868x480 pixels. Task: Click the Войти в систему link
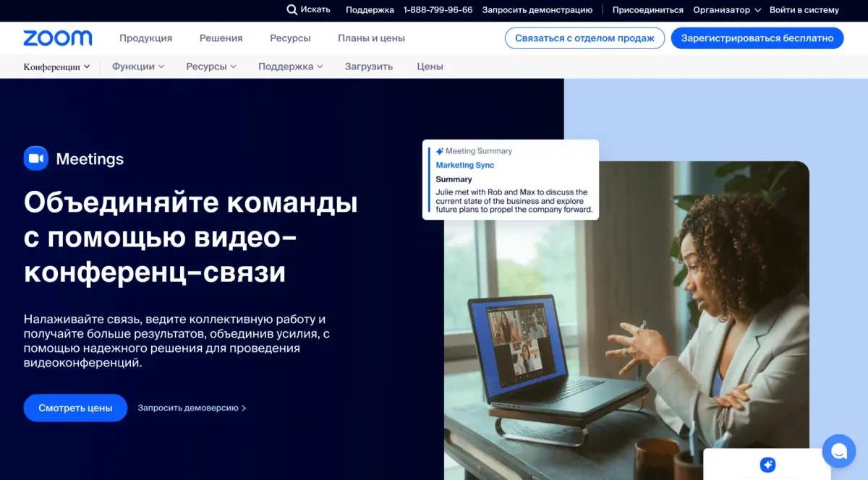click(x=804, y=10)
